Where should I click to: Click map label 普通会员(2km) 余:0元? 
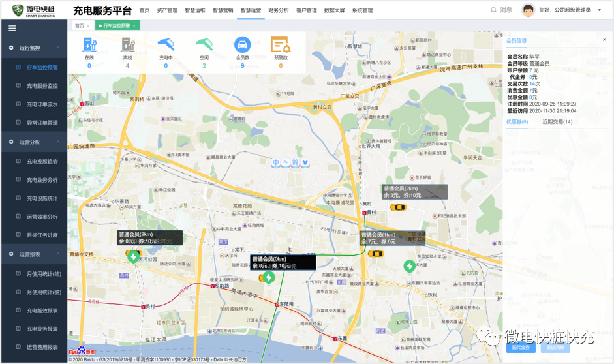pos(150,237)
